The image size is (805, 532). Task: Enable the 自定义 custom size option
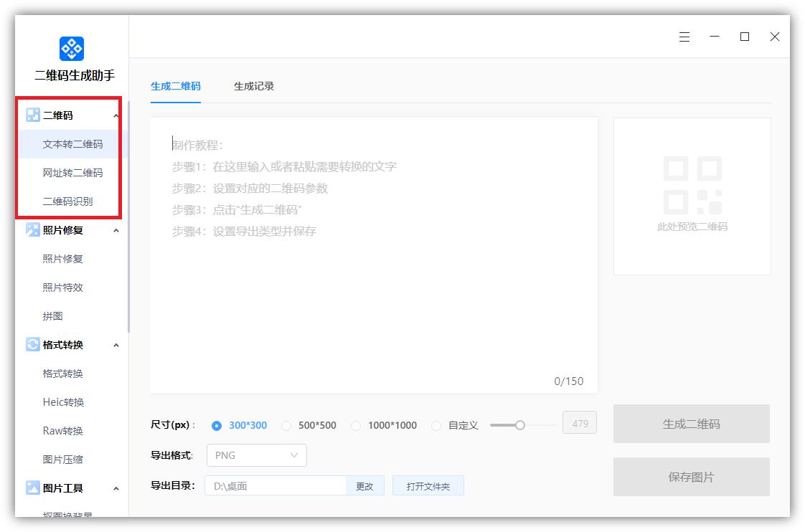pyautogui.click(x=436, y=425)
